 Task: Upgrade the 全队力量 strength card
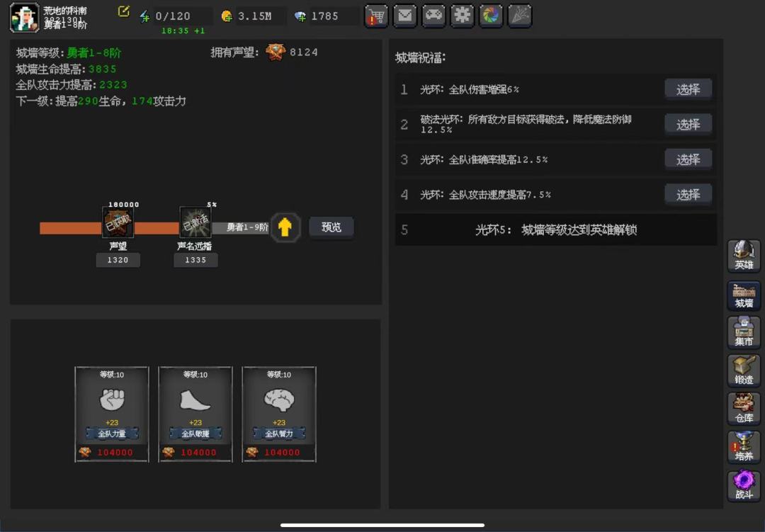(112, 414)
